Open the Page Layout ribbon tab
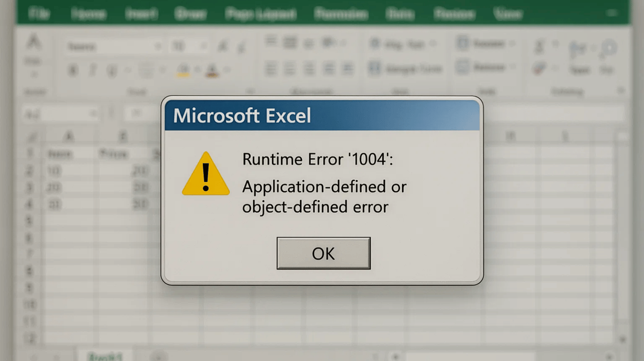The height and width of the screenshot is (361, 644). (261, 14)
